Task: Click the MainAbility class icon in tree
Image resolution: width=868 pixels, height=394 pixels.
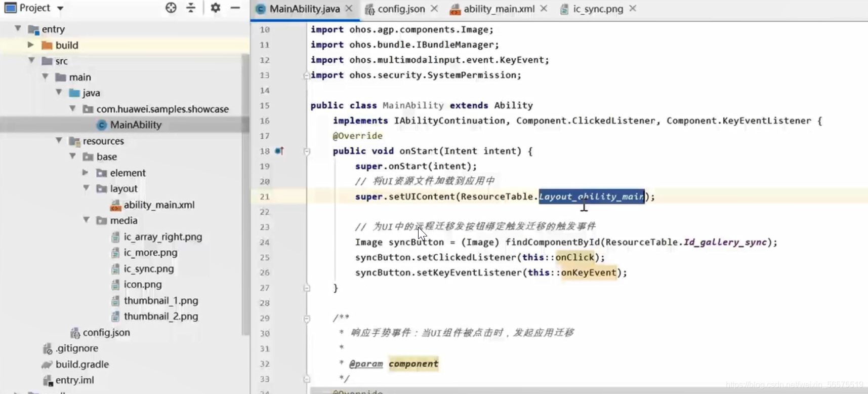Action: (x=102, y=125)
